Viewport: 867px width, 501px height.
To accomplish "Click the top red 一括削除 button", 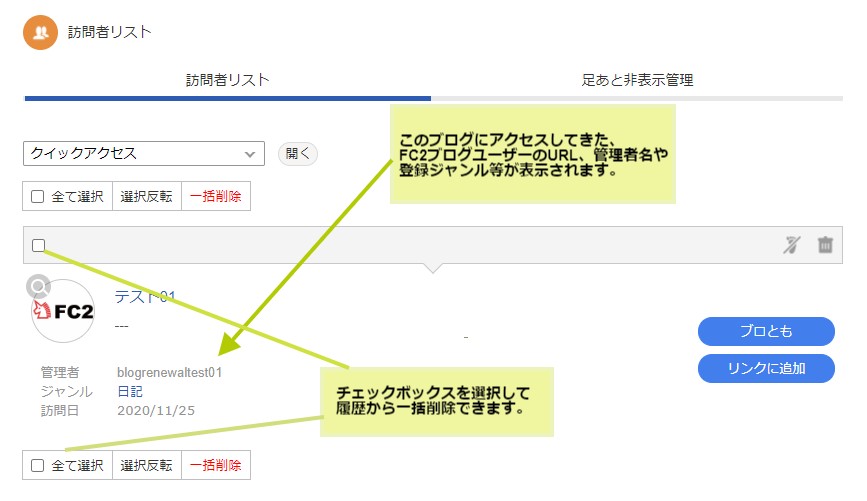I will pyautogui.click(x=215, y=197).
